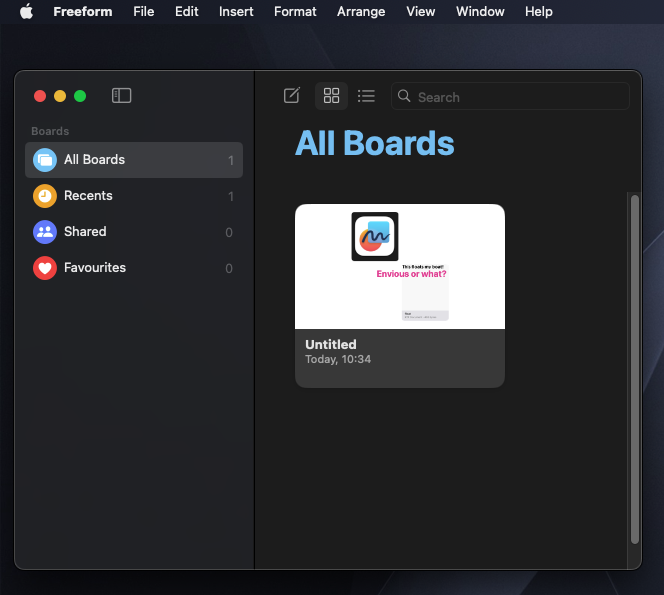This screenshot has height=595, width=664.
Task: Click the Shared people icon
Action: (x=45, y=232)
